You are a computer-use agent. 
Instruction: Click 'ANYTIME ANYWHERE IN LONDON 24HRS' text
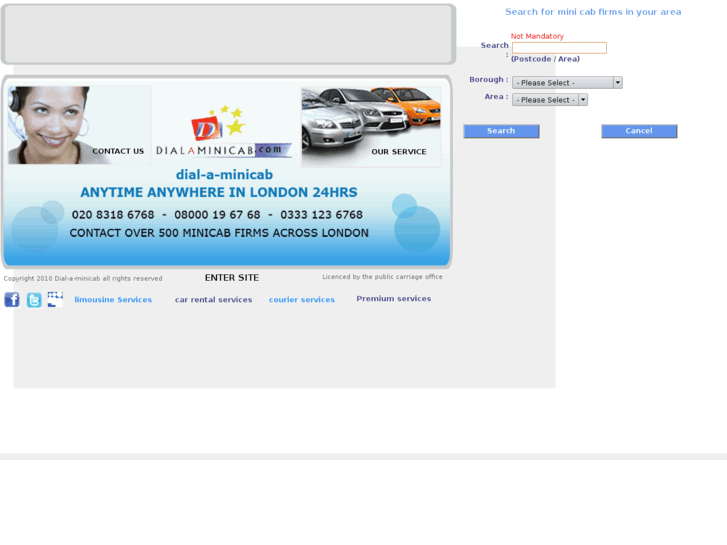pos(219,192)
